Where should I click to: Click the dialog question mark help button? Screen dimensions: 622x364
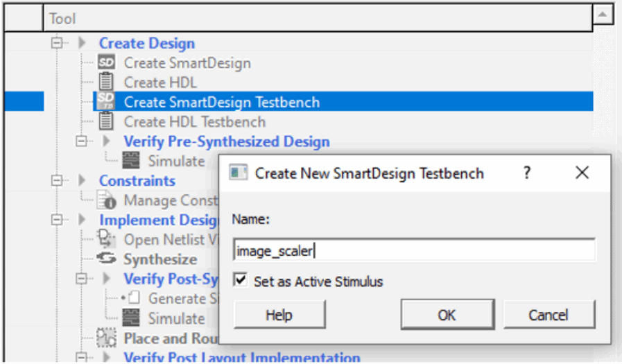point(527,173)
